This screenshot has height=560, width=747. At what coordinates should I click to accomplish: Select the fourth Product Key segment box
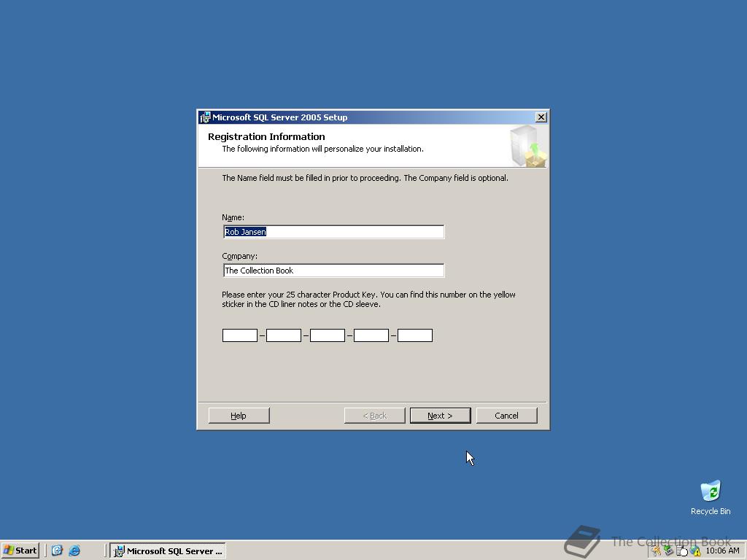371,335
